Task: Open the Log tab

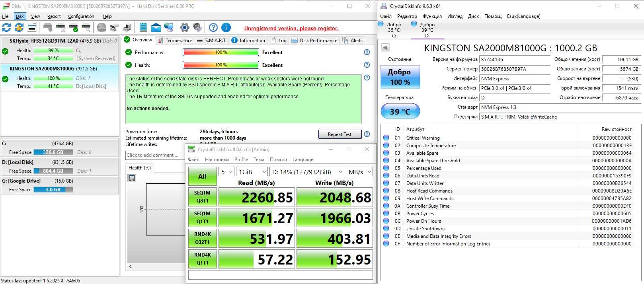Action: [279, 40]
